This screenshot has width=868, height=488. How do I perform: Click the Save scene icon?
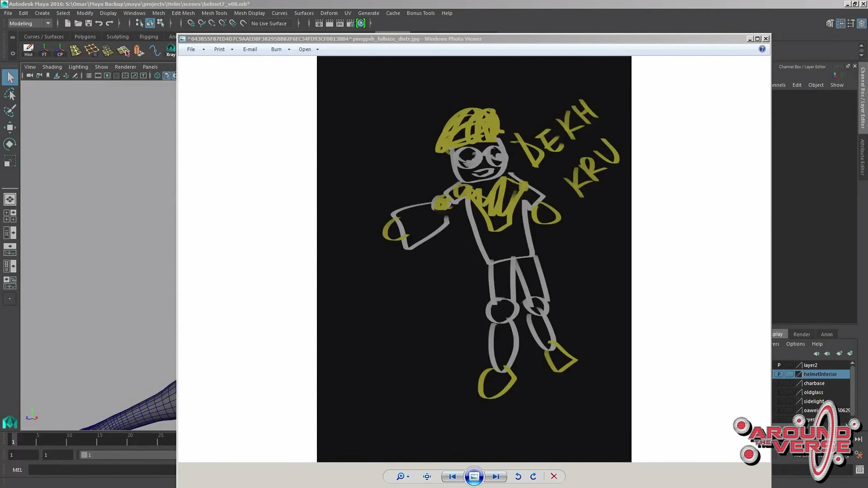click(x=89, y=23)
